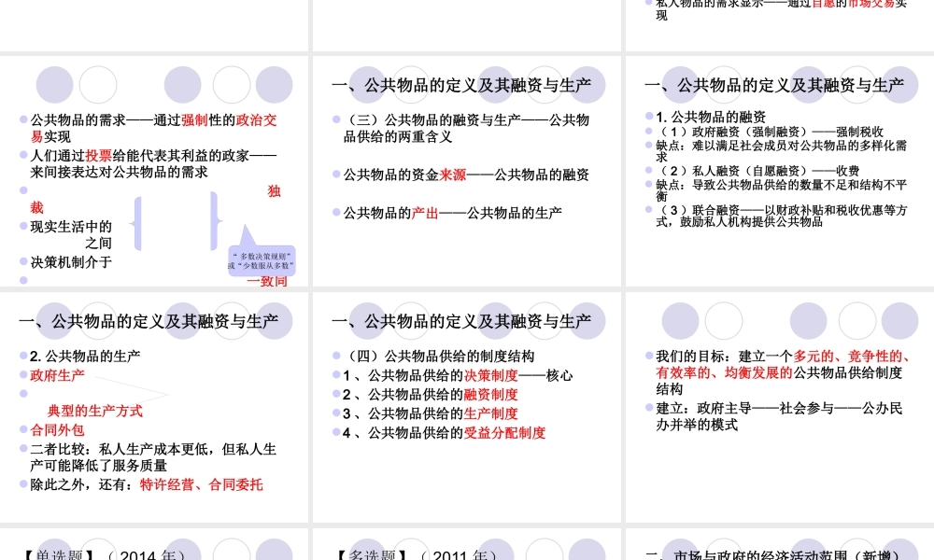934x560 pixels.
Task: Click the line '公共物品的产出——公共物品的生产'
Action: click(453, 213)
